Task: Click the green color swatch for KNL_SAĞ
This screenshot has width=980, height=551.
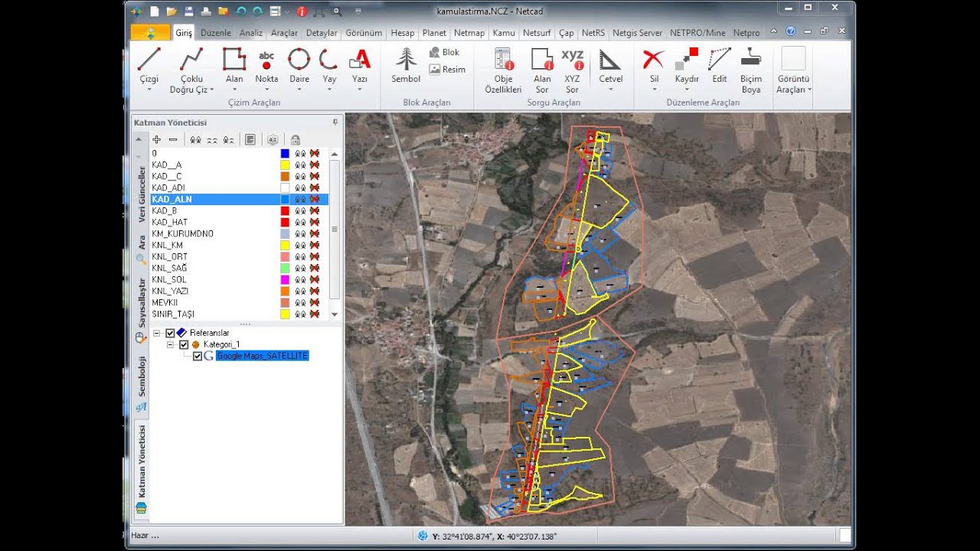Action: click(x=285, y=268)
